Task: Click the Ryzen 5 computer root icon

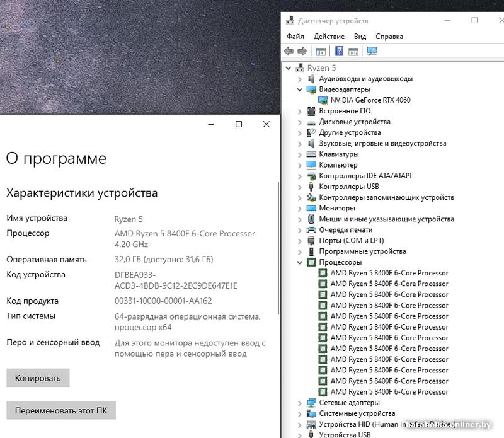Action: point(300,68)
